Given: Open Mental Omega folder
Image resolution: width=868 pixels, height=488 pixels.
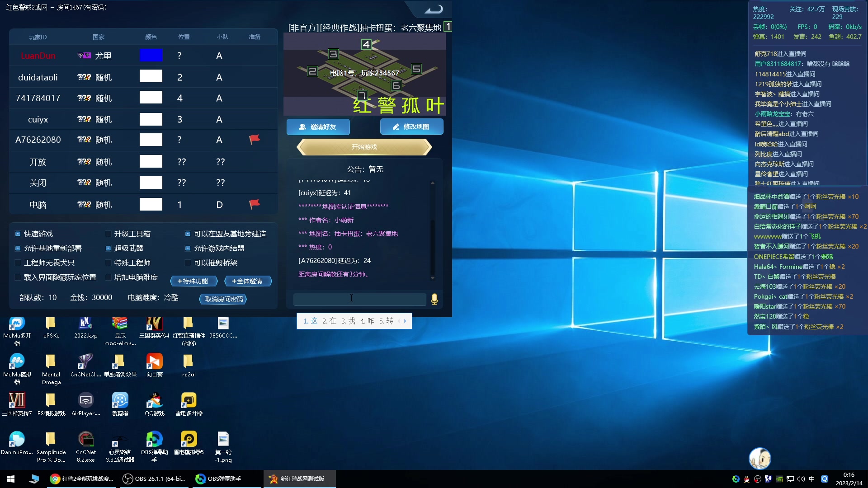Looking at the screenshot, I should point(51,369).
